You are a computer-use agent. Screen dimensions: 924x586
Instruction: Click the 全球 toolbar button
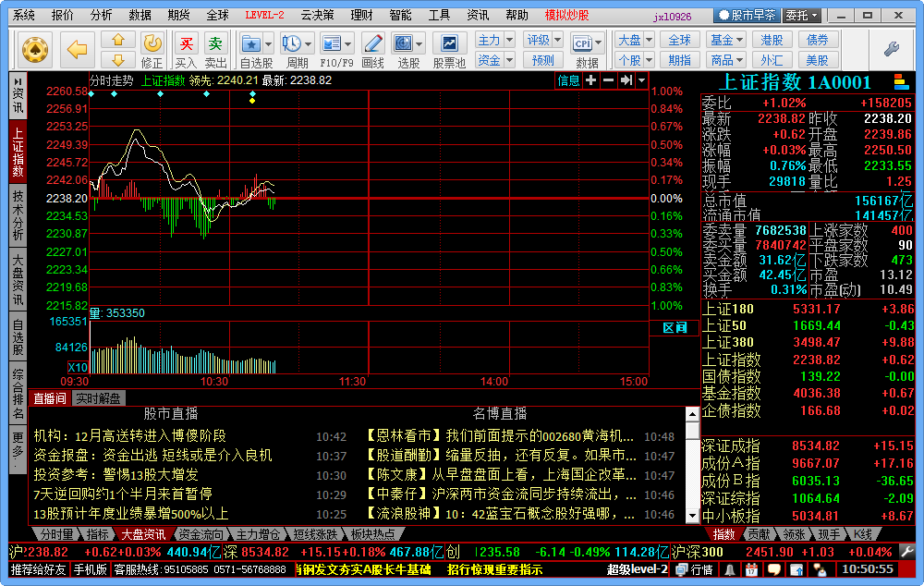click(x=679, y=40)
